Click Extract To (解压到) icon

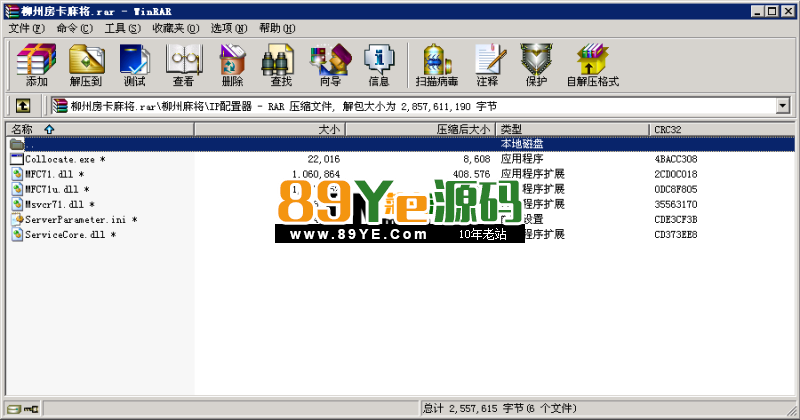pyautogui.click(x=86, y=65)
